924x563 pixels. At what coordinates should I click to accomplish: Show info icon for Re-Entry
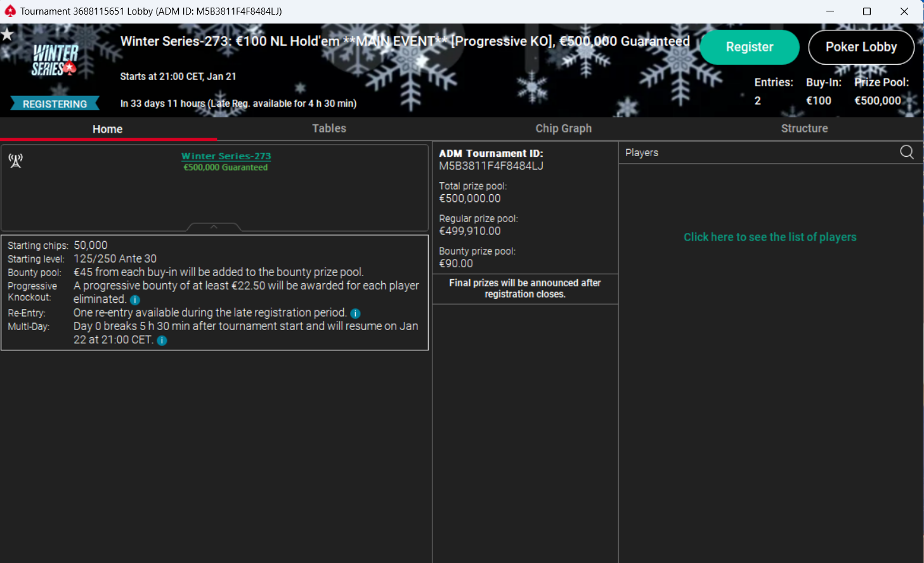click(x=355, y=314)
